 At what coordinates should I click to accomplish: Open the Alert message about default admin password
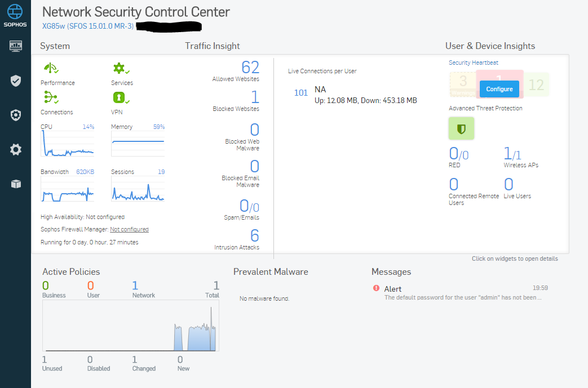click(463, 297)
